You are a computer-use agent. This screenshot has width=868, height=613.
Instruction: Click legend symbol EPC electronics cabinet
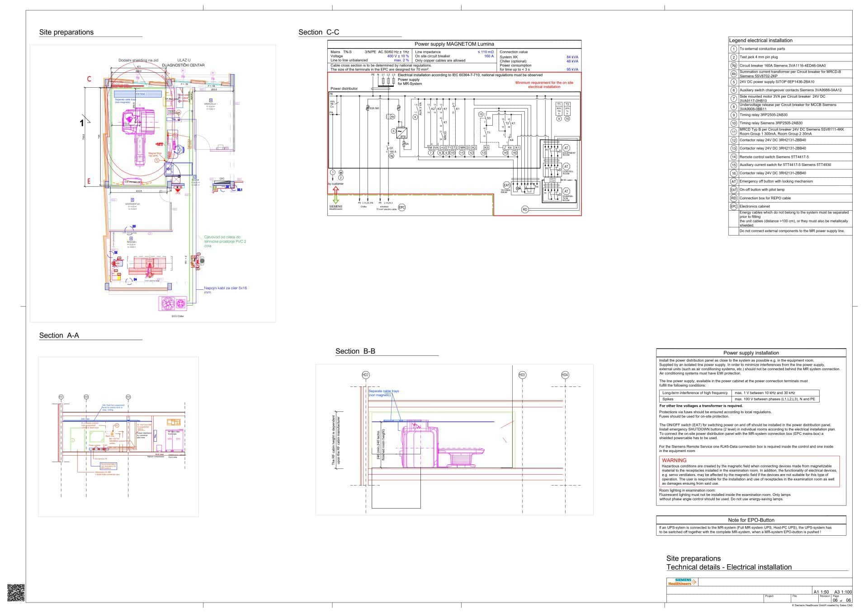click(x=734, y=207)
